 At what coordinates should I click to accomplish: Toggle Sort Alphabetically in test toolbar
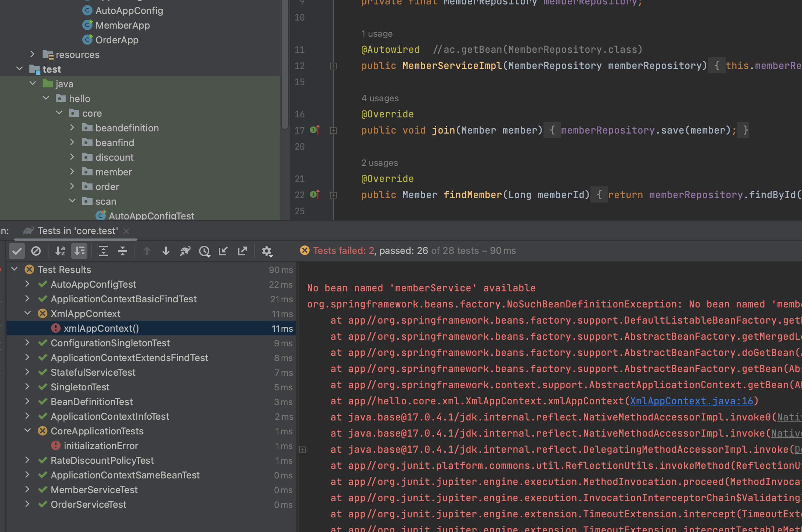pos(60,251)
